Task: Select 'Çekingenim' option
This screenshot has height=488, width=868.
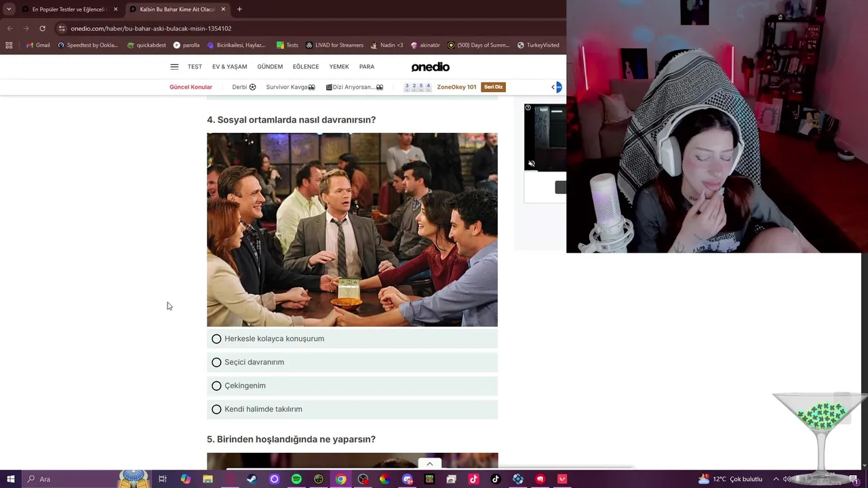Action: coord(353,386)
